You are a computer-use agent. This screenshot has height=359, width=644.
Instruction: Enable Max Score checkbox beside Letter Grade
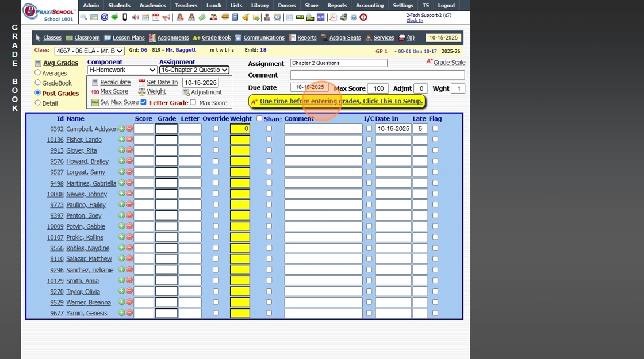193,102
